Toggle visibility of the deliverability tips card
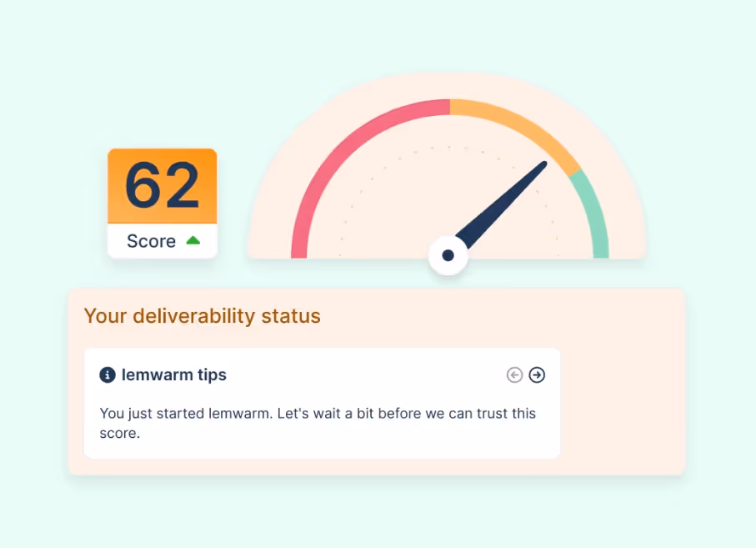 [321, 403]
